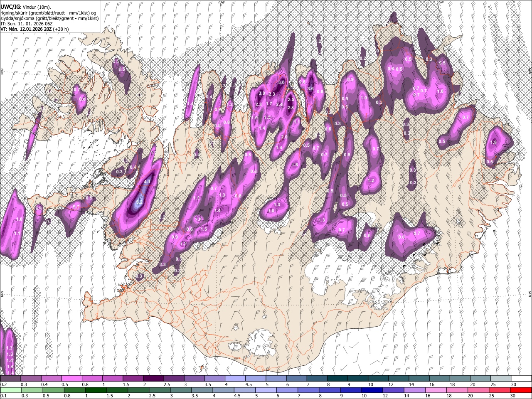Image resolution: width=532 pixels, height=399 pixels.
Task: Select the 0.4 legend scale label
Action: [x=44, y=384]
